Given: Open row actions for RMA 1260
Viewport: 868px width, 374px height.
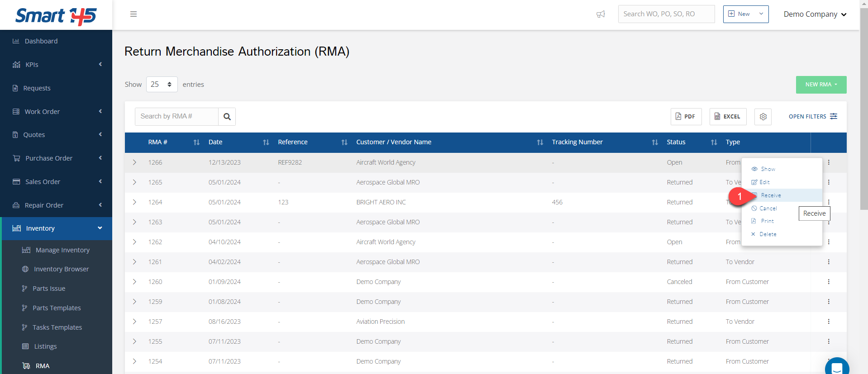Looking at the screenshot, I should coord(829,282).
